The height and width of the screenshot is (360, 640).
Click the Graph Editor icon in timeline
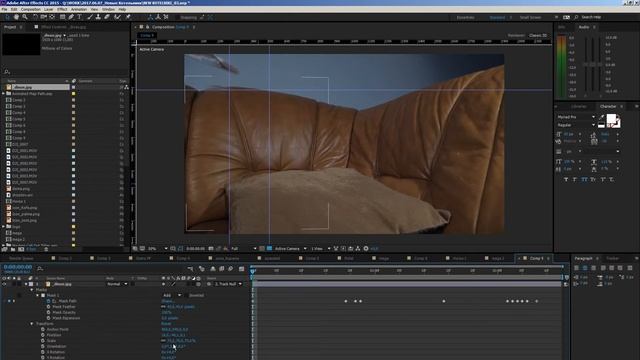(x=242, y=269)
